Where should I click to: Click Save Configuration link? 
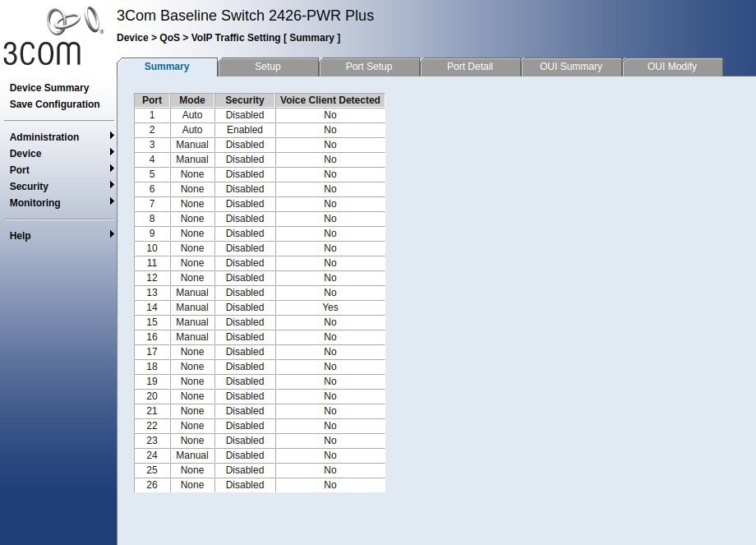(54, 104)
